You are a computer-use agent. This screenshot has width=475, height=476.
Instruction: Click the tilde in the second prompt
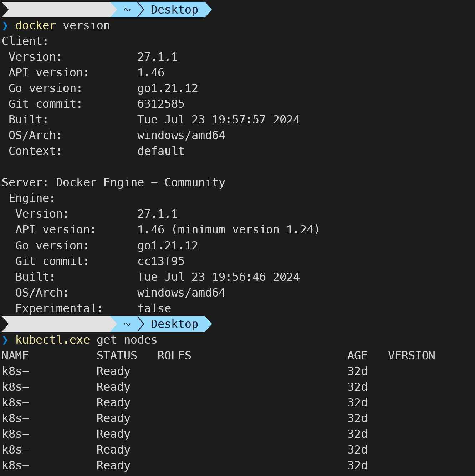tap(127, 324)
